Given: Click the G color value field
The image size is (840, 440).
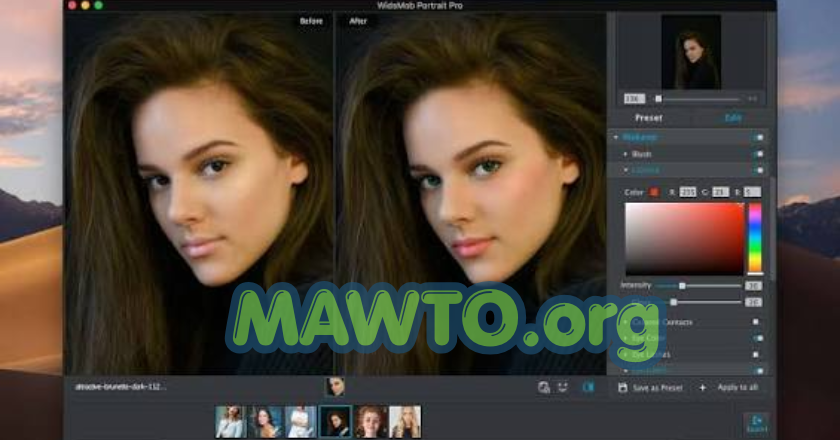Looking at the screenshot, I should coord(720,192).
